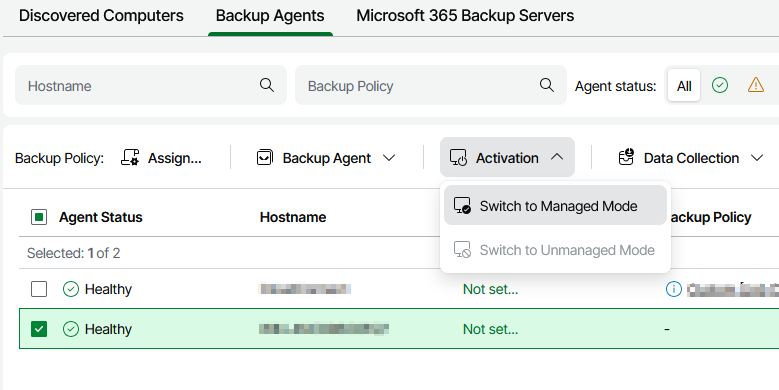The height and width of the screenshot is (390, 779).
Task: Click the blue info icon in first row
Action: 674,289
